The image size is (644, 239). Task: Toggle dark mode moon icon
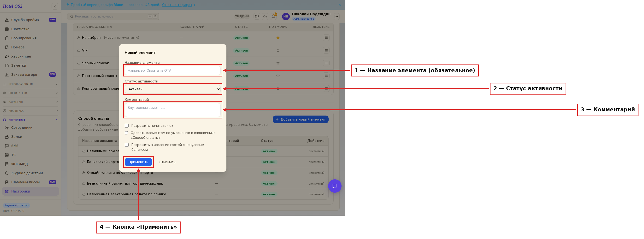[265, 17]
